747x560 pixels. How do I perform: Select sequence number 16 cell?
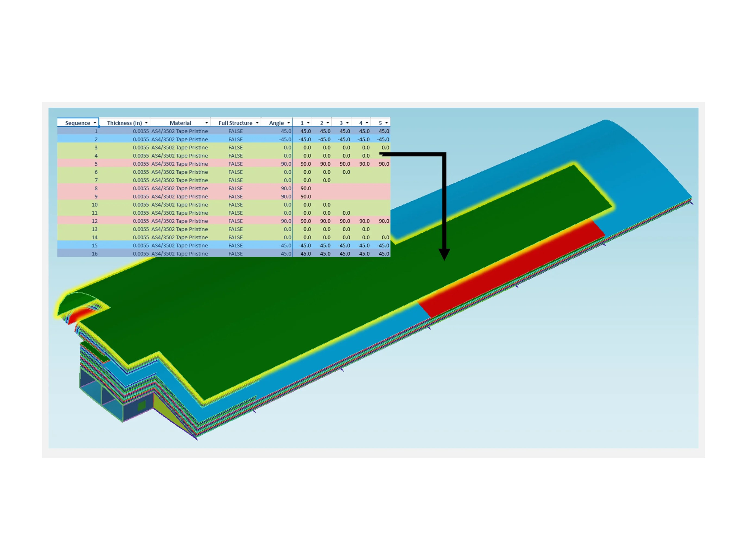point(78,254)
